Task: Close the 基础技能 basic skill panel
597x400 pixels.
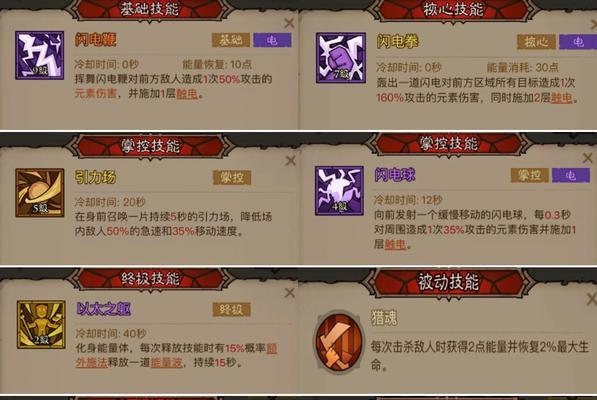Action: (x=289, y=23)
